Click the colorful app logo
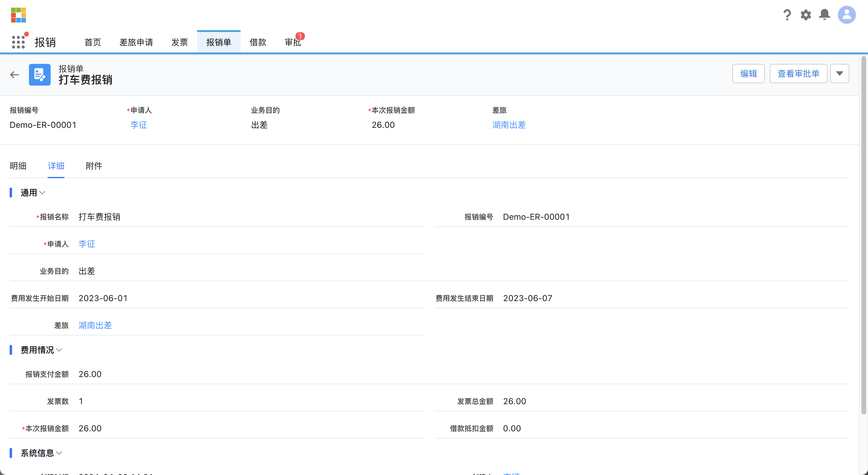This screenshot has height=475, width=868. click(x=18, y=15)
